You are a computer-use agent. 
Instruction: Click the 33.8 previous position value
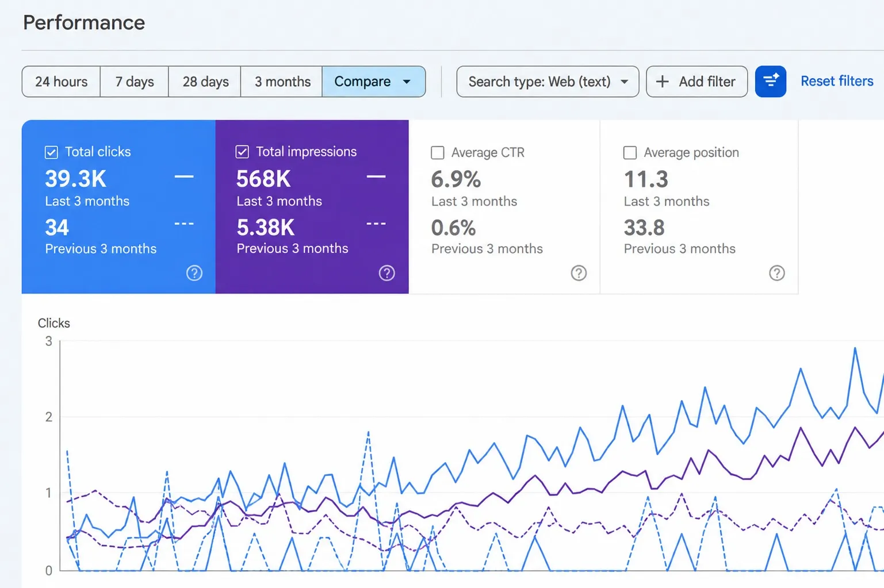click(644, 228)
